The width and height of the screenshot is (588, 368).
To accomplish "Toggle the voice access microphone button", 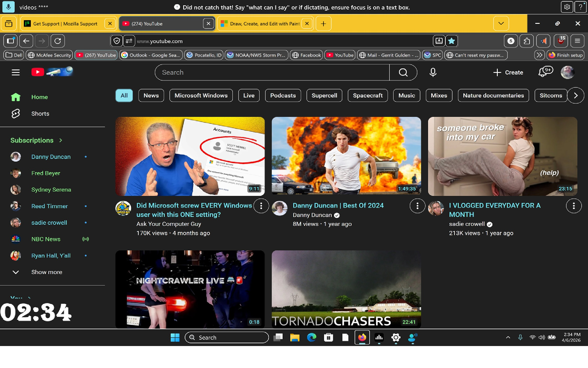I will pyautogui.click(x=8, y=7).
